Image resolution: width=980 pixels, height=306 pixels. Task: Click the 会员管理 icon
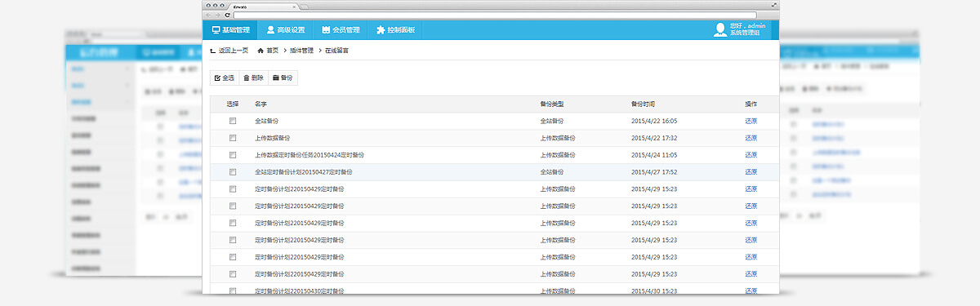tap(326, 30)
